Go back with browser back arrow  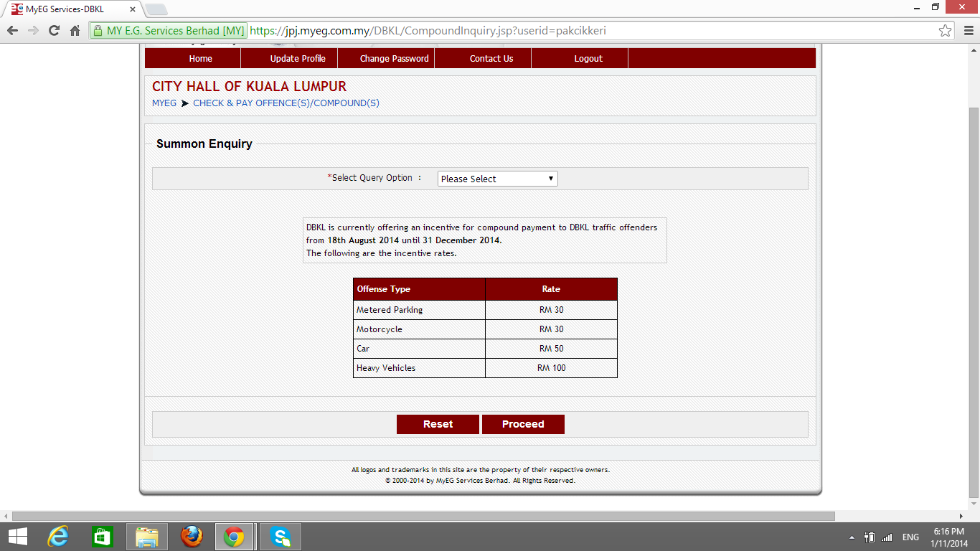[x=12, y=31]
